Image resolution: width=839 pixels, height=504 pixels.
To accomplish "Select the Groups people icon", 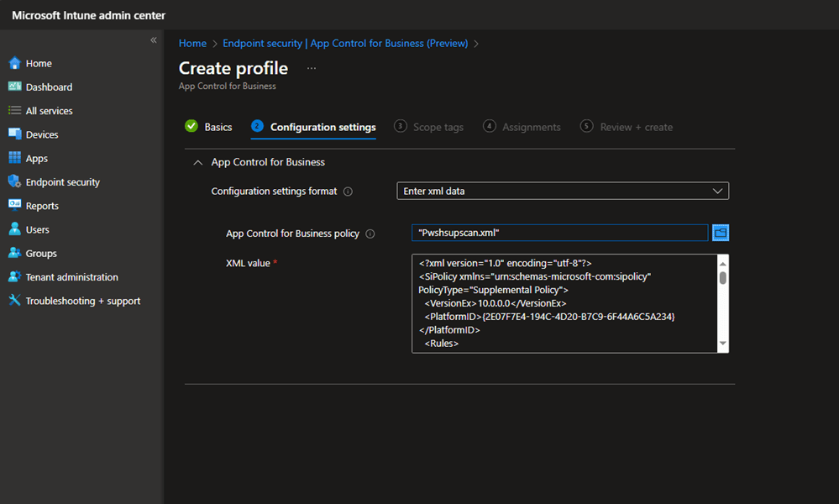I will click(x=14, y=253).
